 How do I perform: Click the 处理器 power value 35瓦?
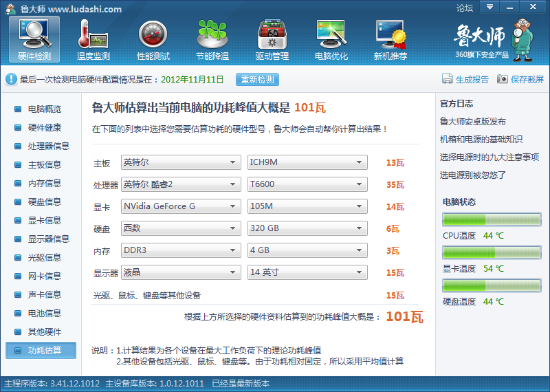tap(395, 184)
